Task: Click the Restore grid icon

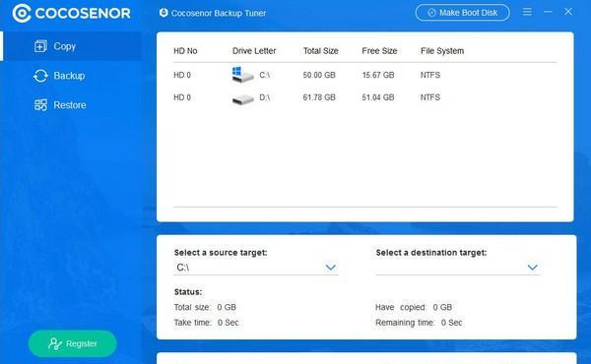Action: pos(40,105)
